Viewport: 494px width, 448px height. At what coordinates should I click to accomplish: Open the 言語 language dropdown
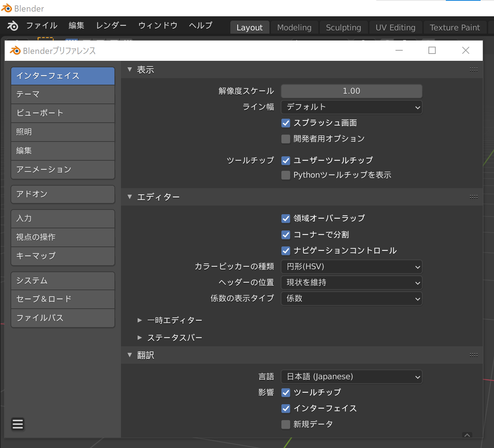[352, 377]
